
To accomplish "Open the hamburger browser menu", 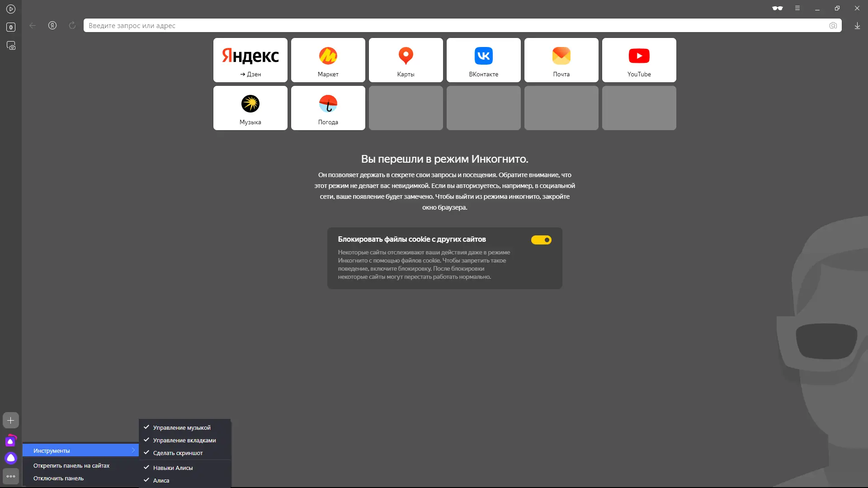I will [x=797, y=8].
